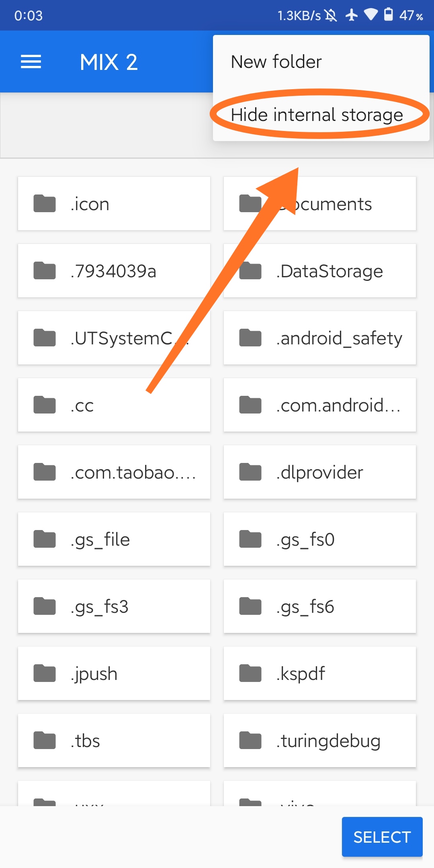This screenshot has height=868, width=434.
Task: Open the .gs_fs0 folder
Action: tap(320, 539)
